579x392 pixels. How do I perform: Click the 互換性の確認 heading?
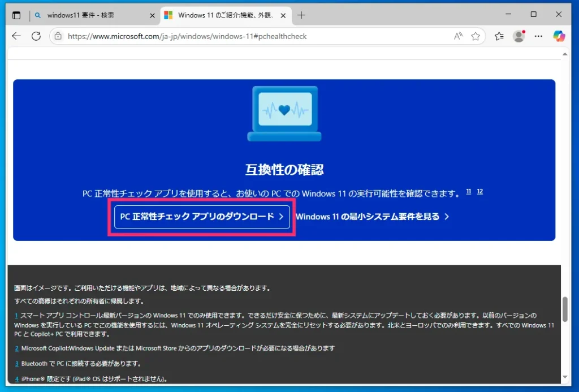(x=284, y=170)
